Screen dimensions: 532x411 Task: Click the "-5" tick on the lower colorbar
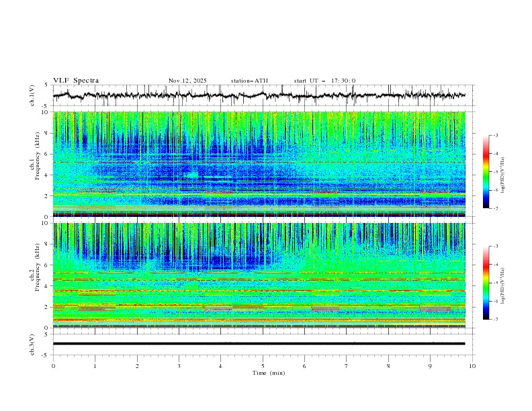495,283
